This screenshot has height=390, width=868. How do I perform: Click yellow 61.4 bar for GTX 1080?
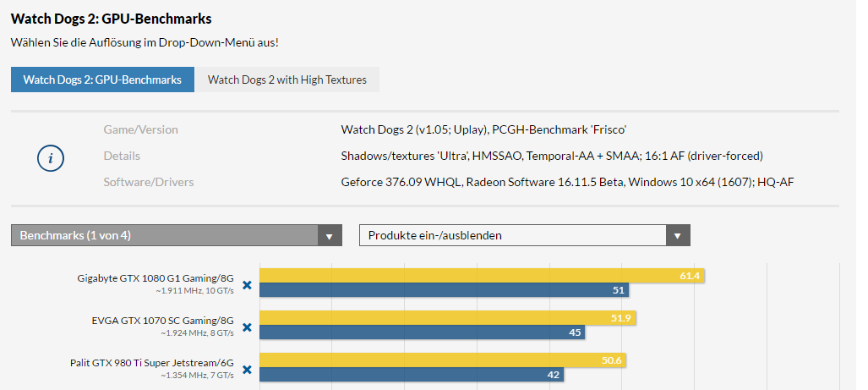(x=482, y=275)
